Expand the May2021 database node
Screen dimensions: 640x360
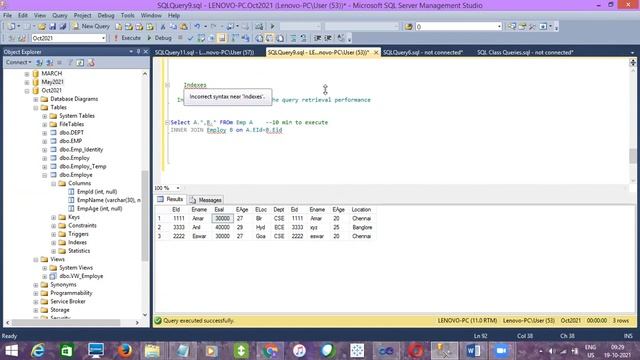tap(27, 82)
